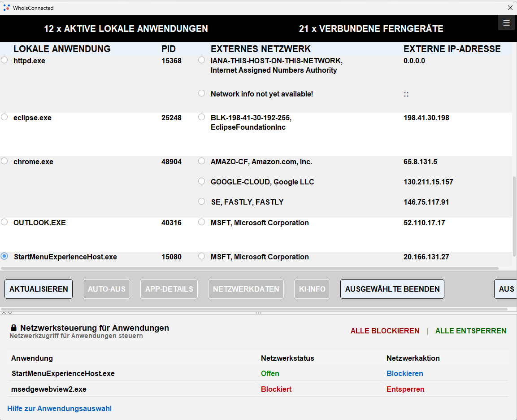Viewport: 517px width, 420px height.
Task: Select the httpd.exe radio button
Action: tap(4, 60)
